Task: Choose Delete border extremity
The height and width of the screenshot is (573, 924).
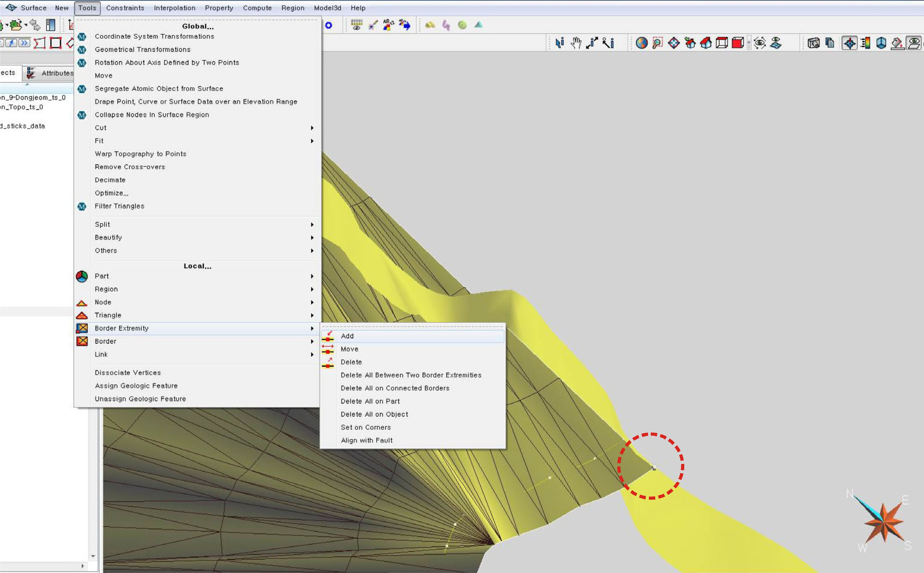Action: pyautogui.click(x=412, y=362)
